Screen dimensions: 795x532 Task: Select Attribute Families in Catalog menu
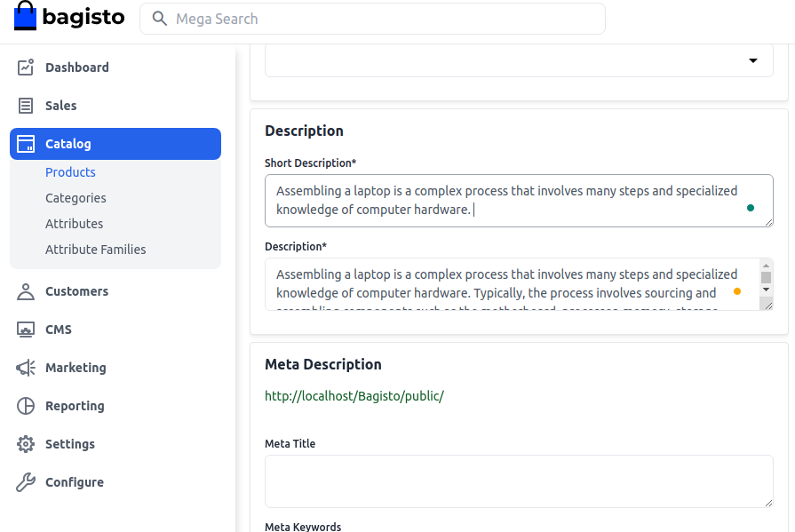click(95, 250)
